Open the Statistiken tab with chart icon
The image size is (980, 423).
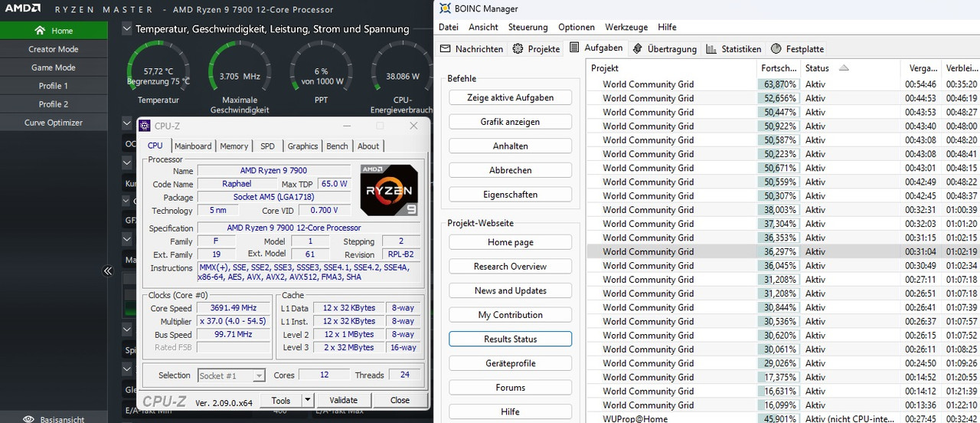pos(733,48)
